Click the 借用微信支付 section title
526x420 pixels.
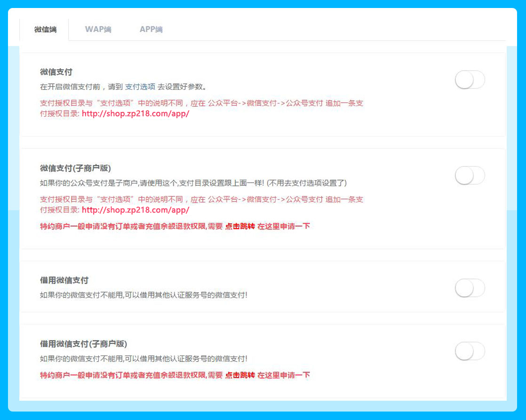(x=64, y=280)
